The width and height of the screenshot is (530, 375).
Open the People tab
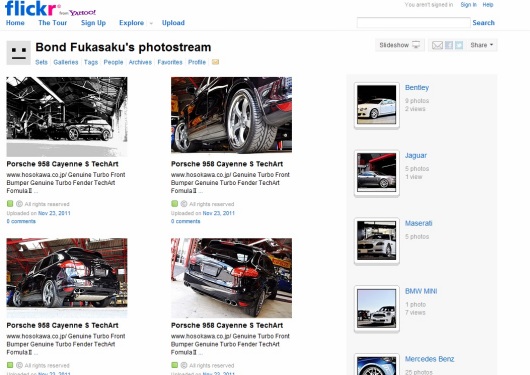[113, 62]
